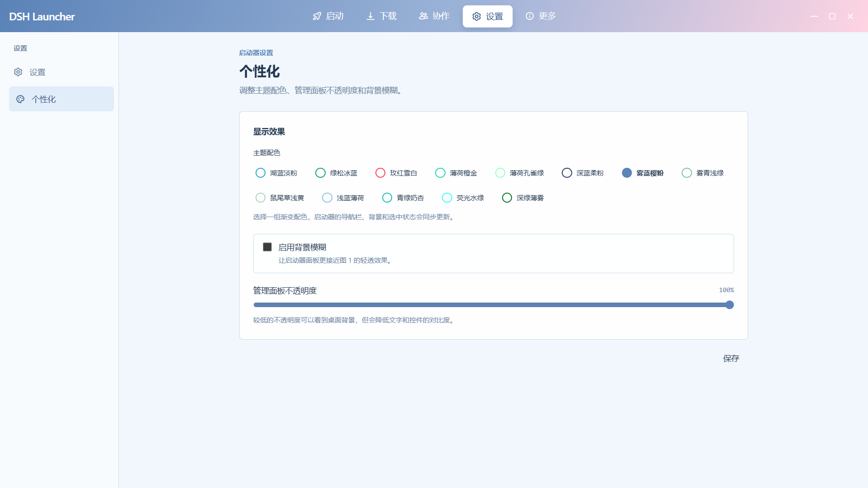Select the 设置 tab in the top bar
This screenshot has width=868, height=488.
488,16
